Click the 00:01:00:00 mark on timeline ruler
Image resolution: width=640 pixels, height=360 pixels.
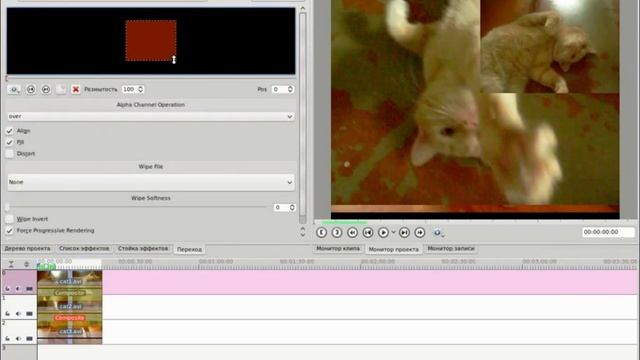(x=216, y=261)
